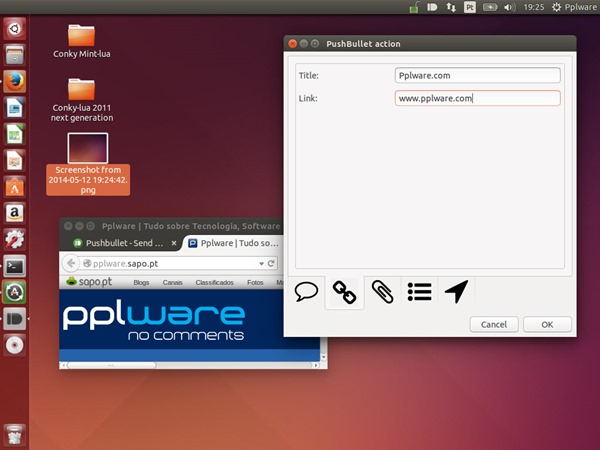Open disc drive icon in launcher
Image resolution: width=600 pixels, height=450 pixels.
pos(15,345)
